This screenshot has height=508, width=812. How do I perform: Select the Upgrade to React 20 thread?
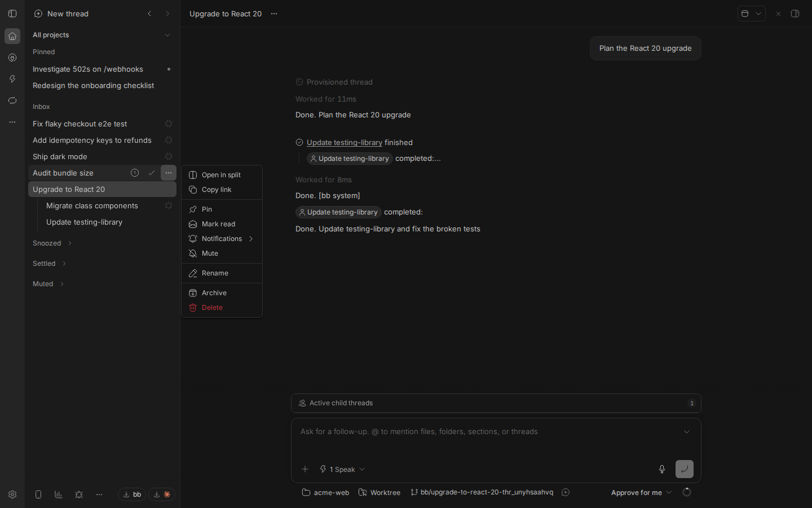pyautogui.click(x=102, y=190)
